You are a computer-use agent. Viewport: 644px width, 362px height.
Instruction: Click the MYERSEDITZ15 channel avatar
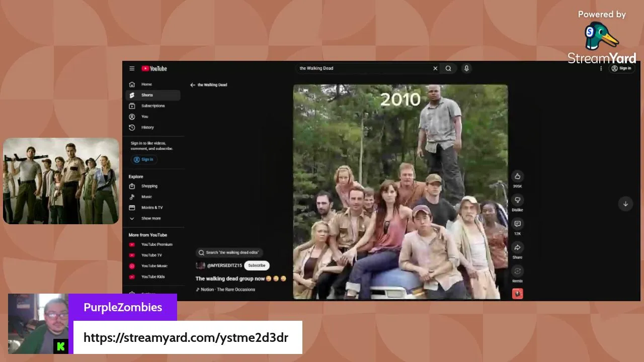point(200,265)
